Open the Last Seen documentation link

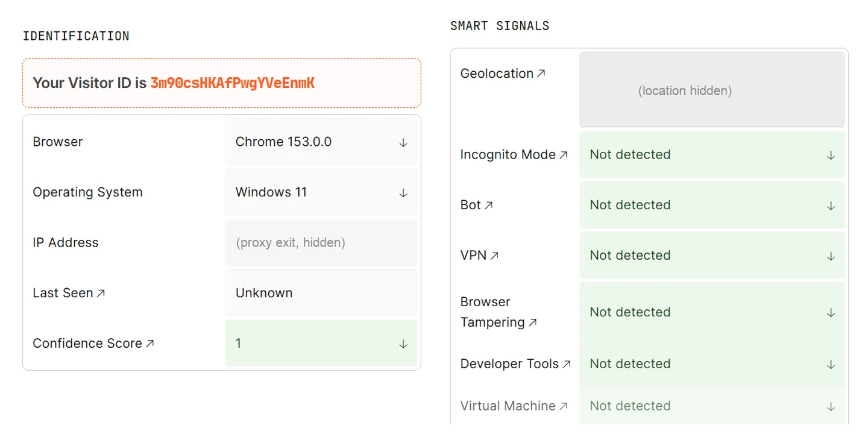[69, 293]
